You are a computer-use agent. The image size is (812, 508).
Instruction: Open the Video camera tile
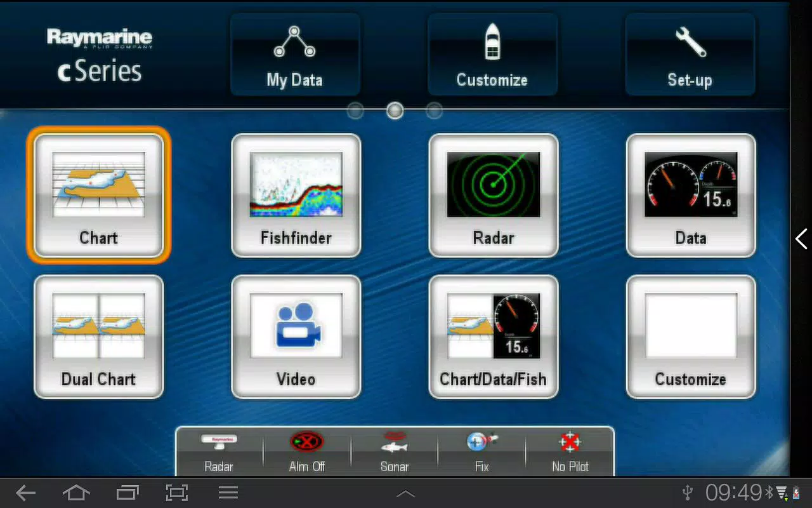click(x=296, y=337)
